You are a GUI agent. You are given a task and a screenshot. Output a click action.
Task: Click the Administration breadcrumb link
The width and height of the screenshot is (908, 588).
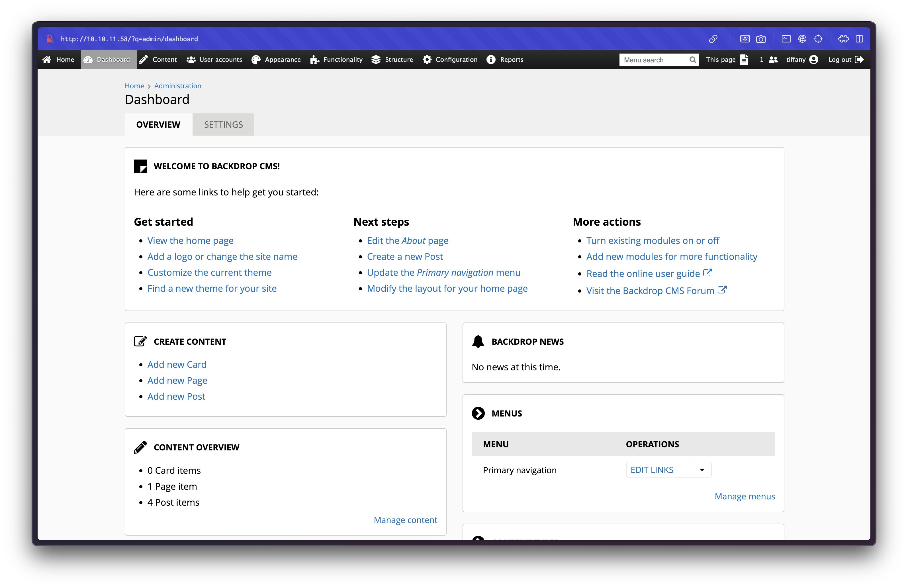pos(177,86)
